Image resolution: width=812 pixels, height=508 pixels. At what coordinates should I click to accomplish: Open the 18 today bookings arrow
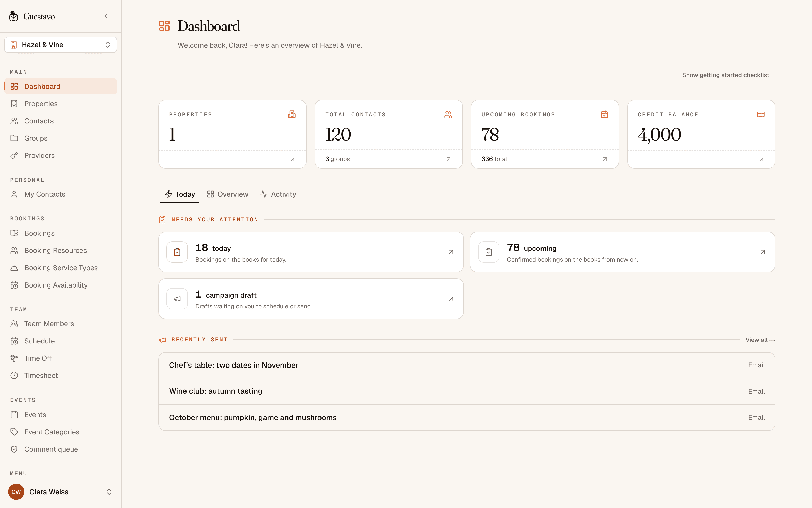pyautogui.click(x=451, y=252)
